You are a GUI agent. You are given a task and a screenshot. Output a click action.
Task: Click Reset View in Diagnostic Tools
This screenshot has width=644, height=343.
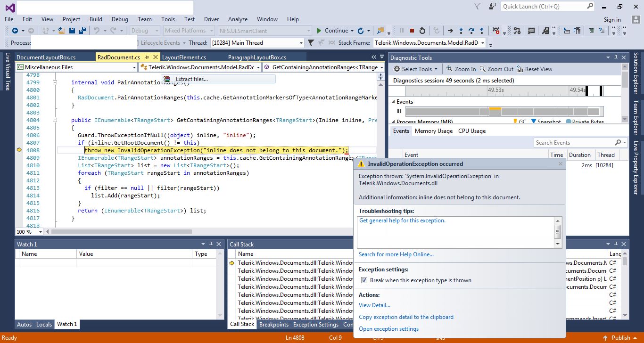point(534,69)
